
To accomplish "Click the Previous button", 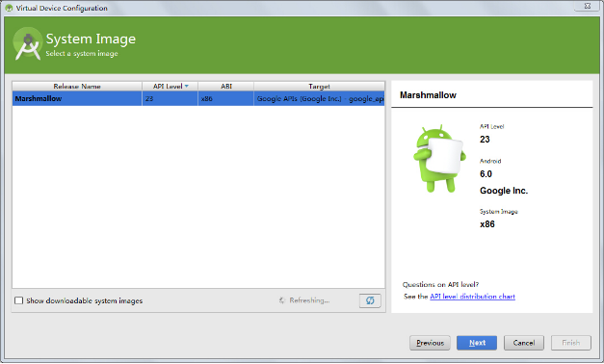I will pyautogui.click(x=430, y=343).
